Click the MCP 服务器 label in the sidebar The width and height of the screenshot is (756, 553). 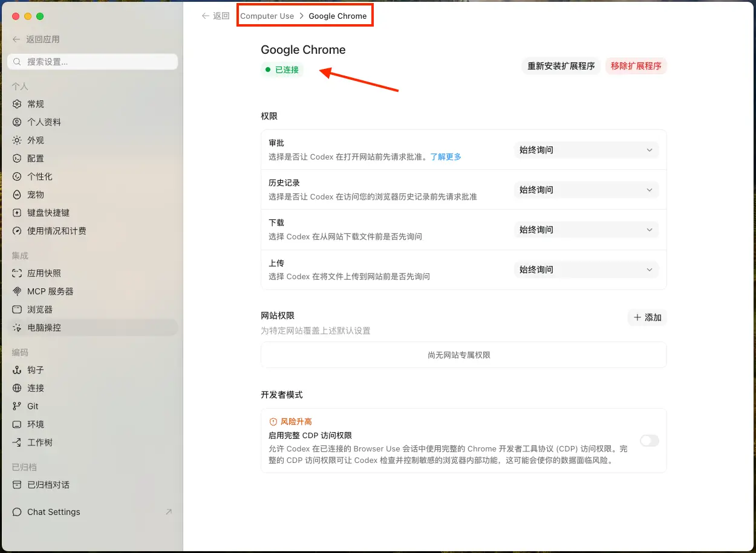50,291
